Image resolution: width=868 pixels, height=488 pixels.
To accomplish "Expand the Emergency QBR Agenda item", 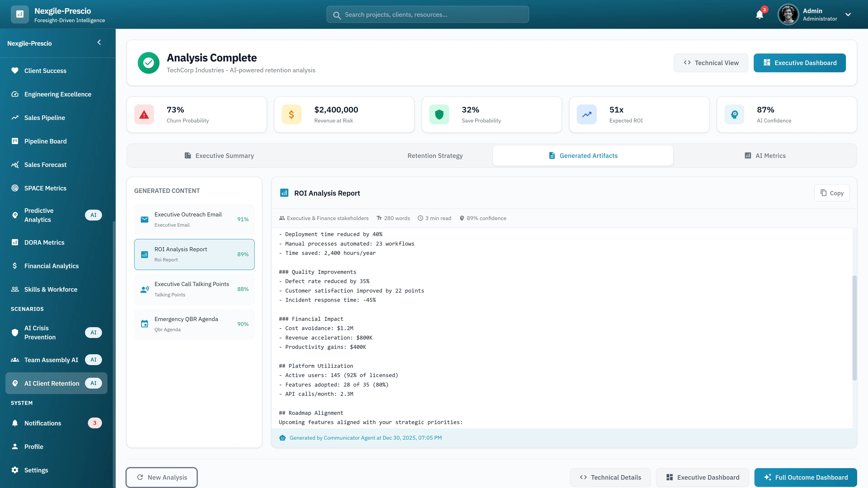I will coord(194,324).
